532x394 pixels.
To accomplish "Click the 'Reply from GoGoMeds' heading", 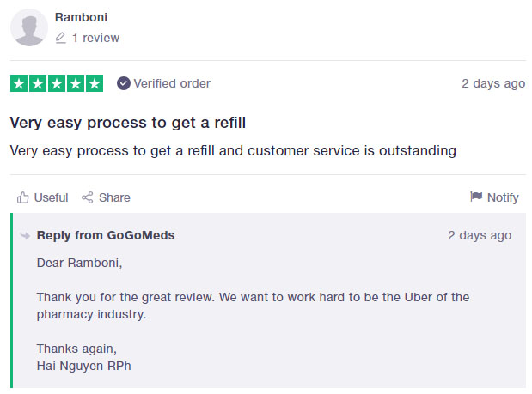I will (106, 235).
